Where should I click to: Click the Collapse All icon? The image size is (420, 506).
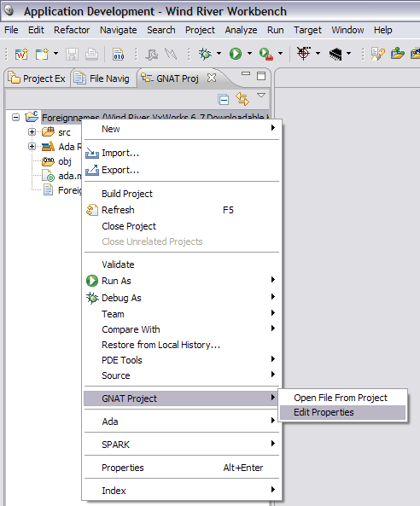[x=223, y=99]
